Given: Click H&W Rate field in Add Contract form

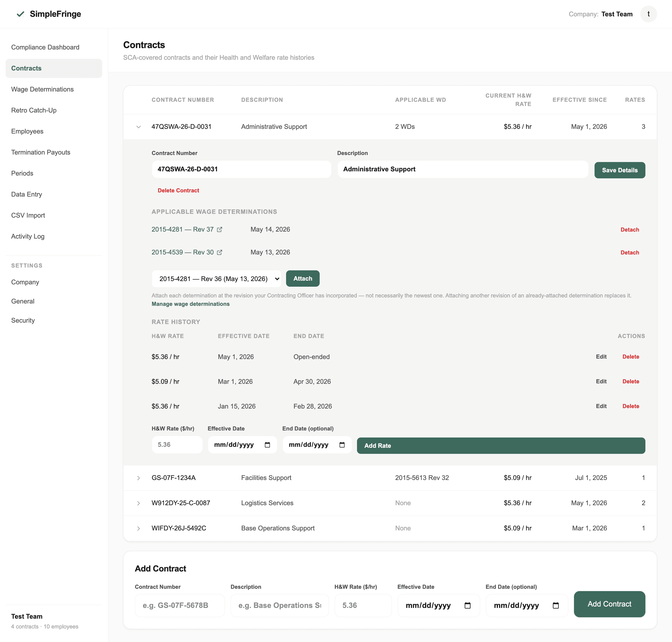Looking at the screenshot, I should tap(363, 605).
